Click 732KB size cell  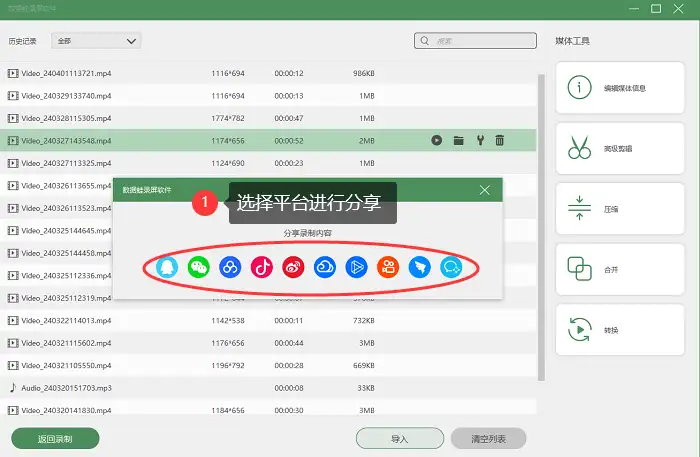(364, 320)
